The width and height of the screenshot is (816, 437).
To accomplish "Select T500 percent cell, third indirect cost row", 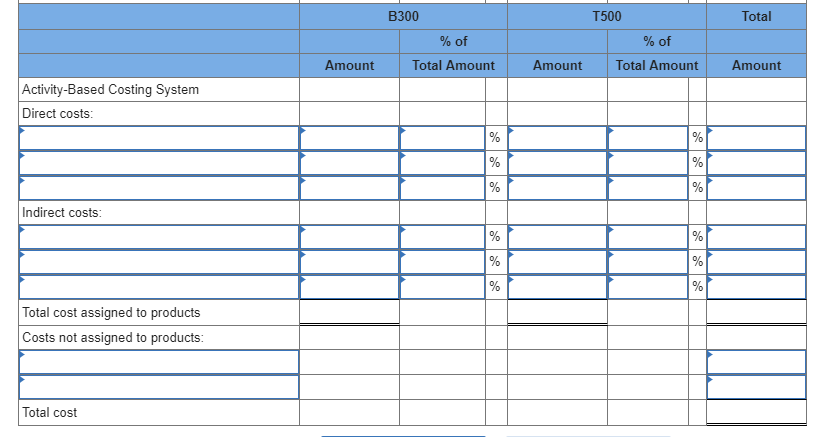I will click(648, 287).
